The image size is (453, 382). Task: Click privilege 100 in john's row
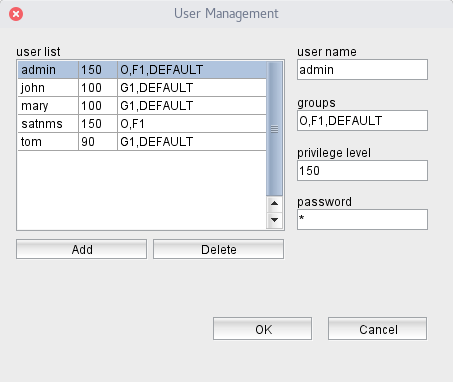point(98,88)
